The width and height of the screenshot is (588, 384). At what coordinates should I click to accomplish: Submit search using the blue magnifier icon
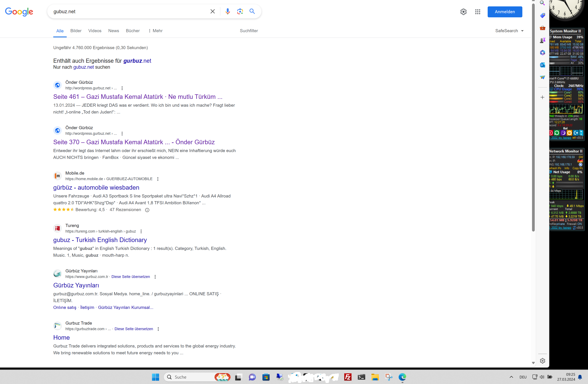point(252,11)
